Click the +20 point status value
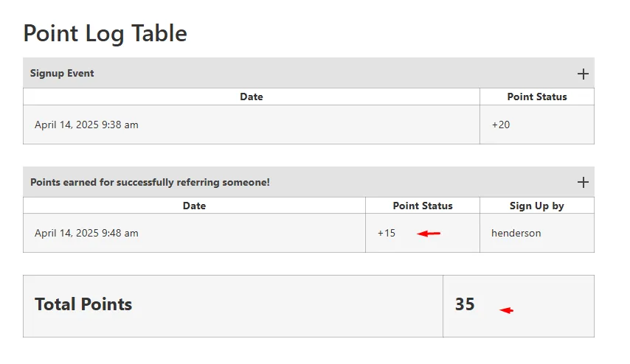630x364 pixels. (x=501, y=125)
